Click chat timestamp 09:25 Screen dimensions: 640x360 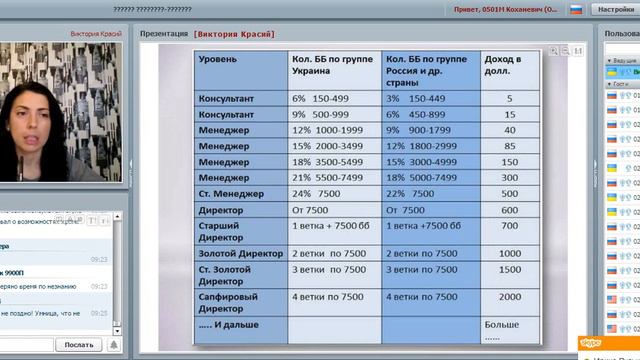[99, 313]
